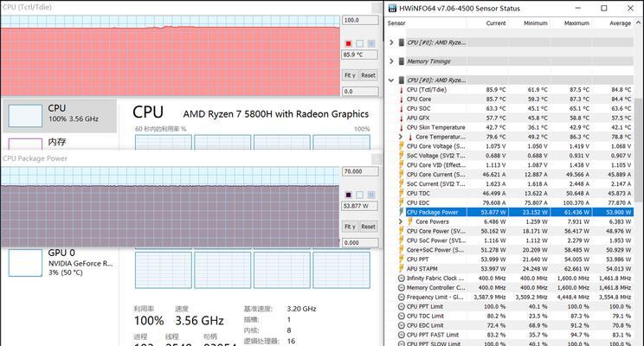The image size is (644, 346).
Task: Click the Average column header
Action: 620,23
